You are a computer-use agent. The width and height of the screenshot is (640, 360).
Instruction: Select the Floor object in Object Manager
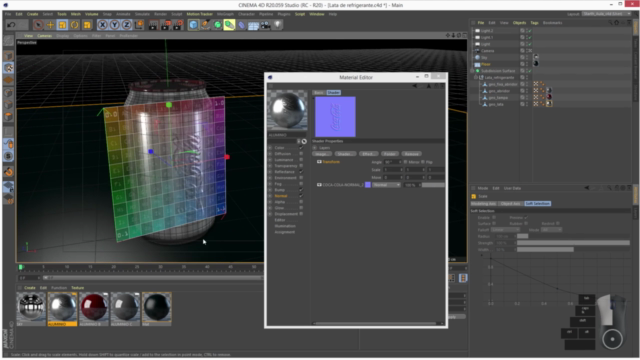486,64
